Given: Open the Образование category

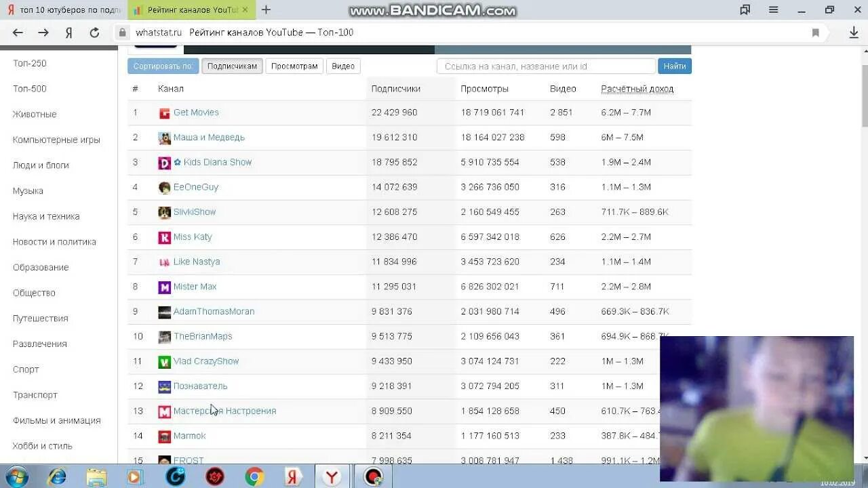Looking at the screenshot, I should tap(41, 268).
